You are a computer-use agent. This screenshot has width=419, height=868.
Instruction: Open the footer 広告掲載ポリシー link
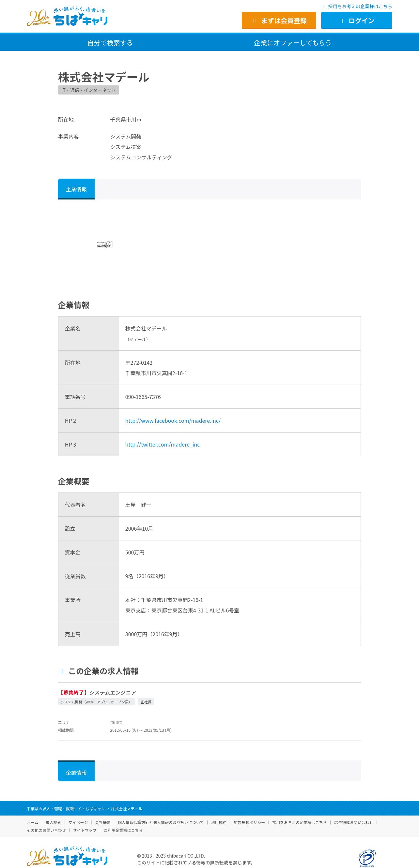coord(249,822)
